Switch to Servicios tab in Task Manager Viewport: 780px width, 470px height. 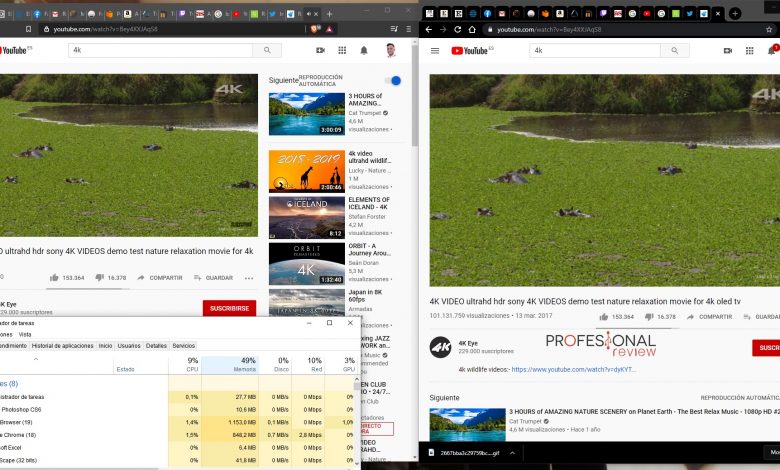[x=184, y=346]
